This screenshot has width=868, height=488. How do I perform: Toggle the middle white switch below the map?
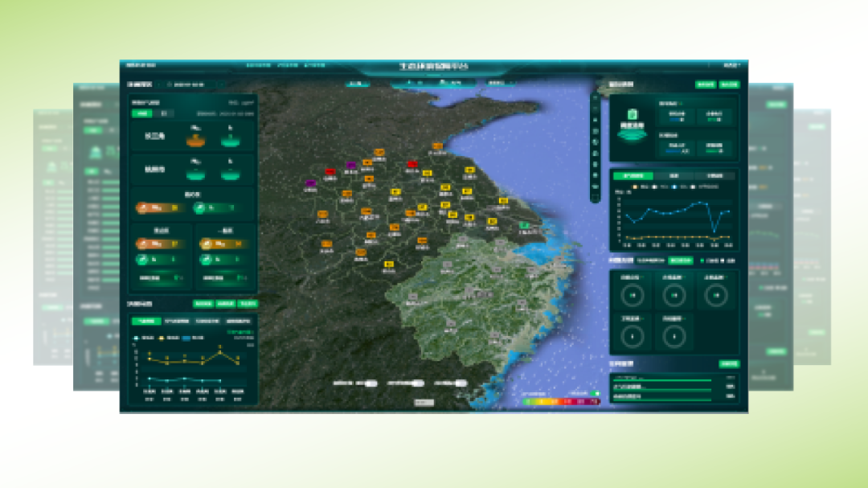(417, 383)
